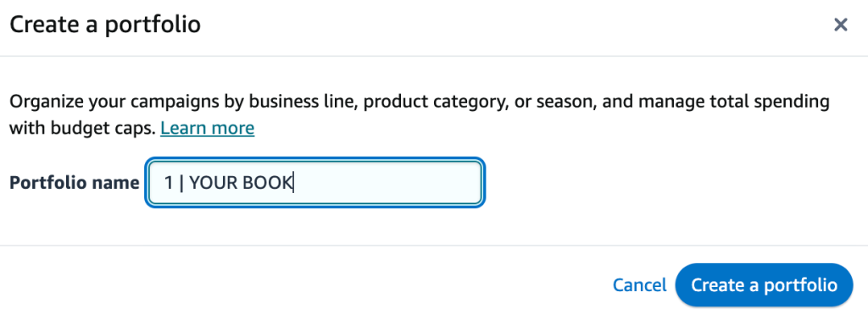Screen dimensions: 868x320
Task: Click the Create a portfolio dialog heading
Action: tap(105, 25)
